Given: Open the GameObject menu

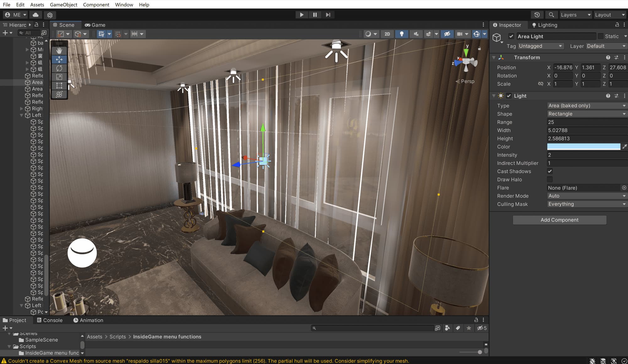Looking at the screenshot, I should point(63,4).
